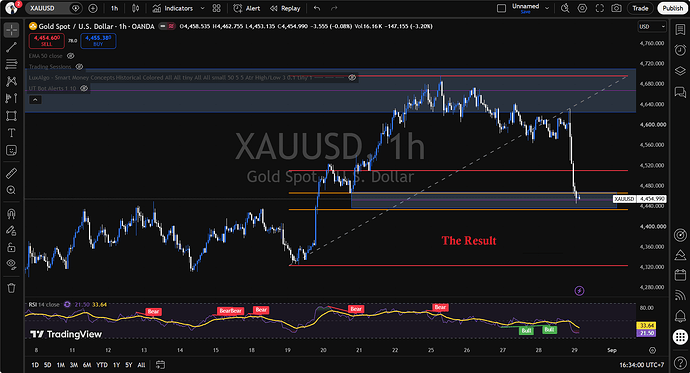The height and width of the screenshot is (373, 690).
Task: Redo the chart action
Action: pyautogui.click(x=334, y=8)
